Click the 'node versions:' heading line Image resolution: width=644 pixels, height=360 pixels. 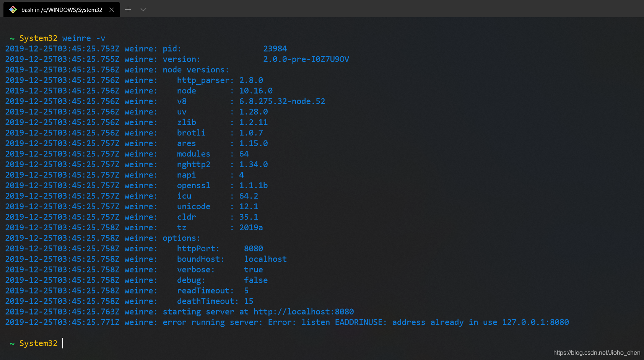coord(196,70)
